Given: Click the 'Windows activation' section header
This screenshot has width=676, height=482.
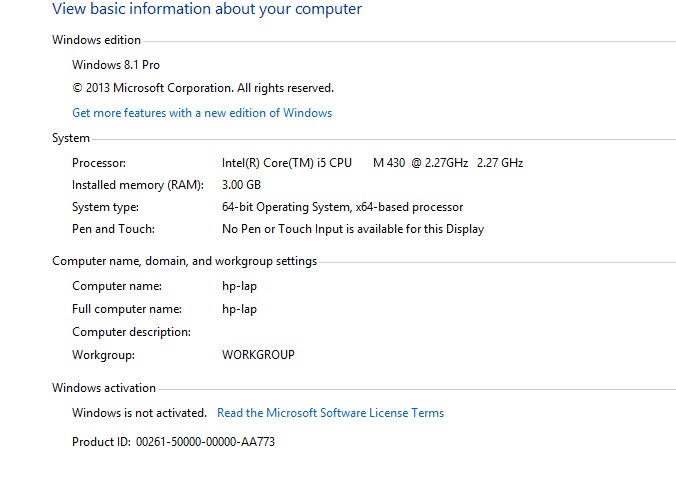Looking at the screenshot, I should click(103, 388).
